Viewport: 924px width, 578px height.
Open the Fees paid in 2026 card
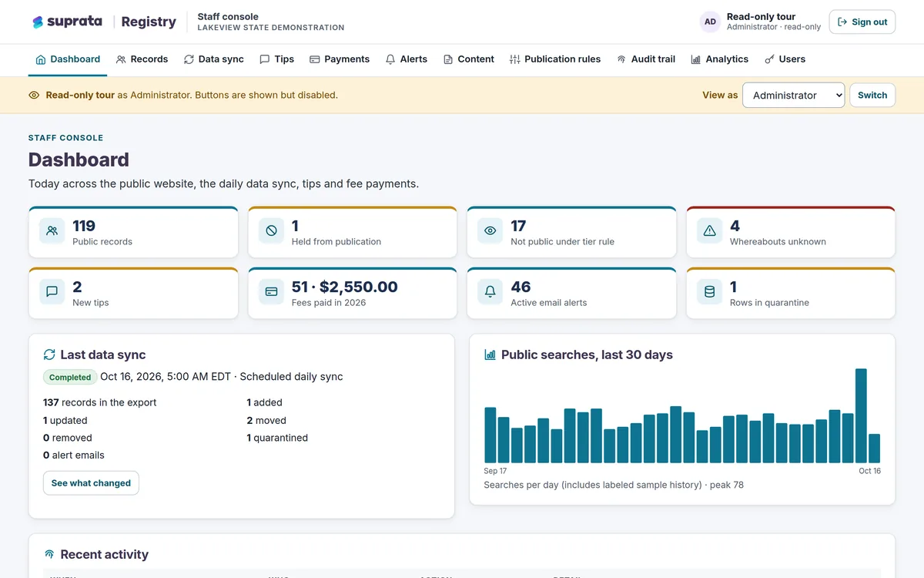pos(353,293)
